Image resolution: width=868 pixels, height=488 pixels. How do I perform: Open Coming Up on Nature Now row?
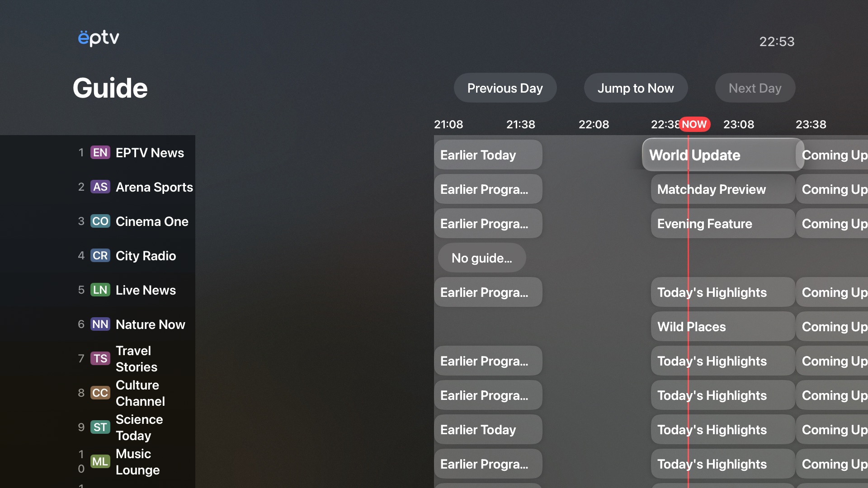pyautogui.click(x=832, y=327)
